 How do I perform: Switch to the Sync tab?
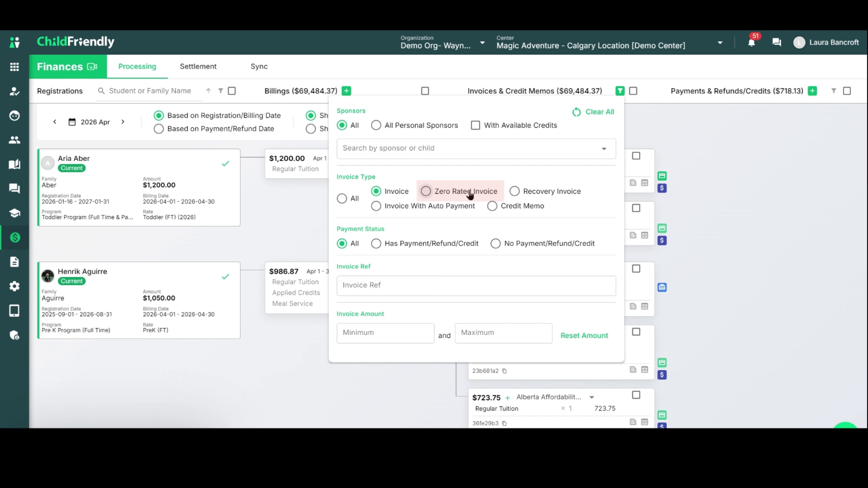coord(259,66)
